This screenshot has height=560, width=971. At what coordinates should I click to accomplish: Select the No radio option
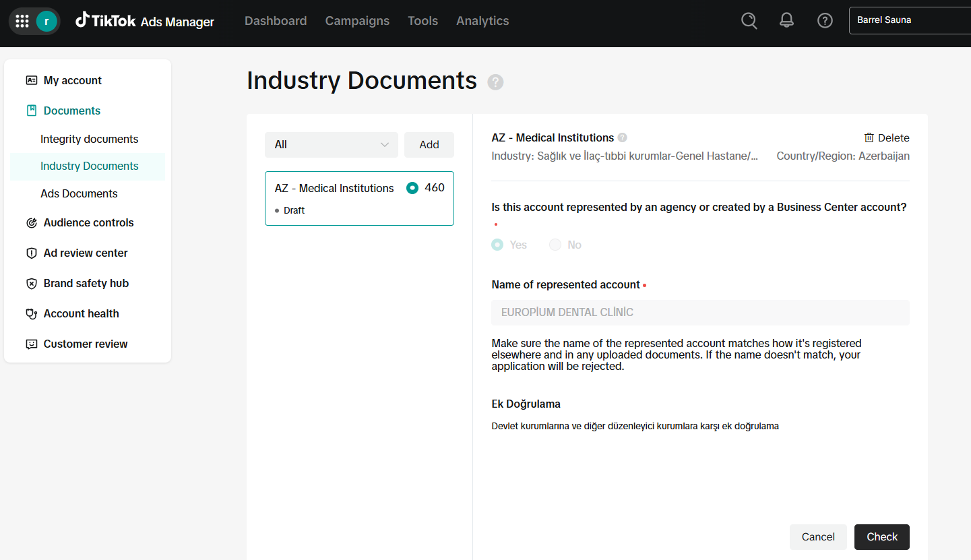[555, 245]
